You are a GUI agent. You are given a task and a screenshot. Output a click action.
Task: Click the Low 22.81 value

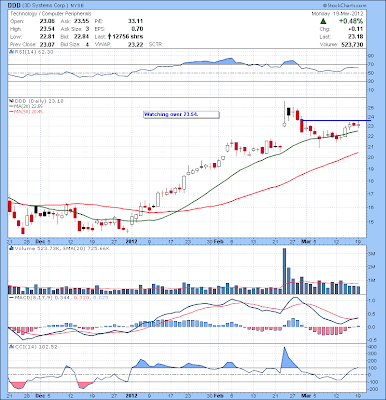click(x=47, y=37)
